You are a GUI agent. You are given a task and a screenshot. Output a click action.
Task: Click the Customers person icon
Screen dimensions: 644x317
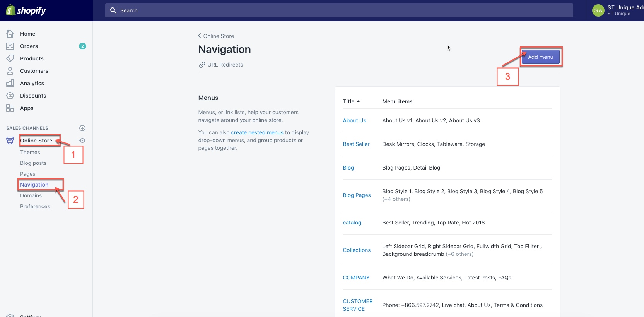10,71
